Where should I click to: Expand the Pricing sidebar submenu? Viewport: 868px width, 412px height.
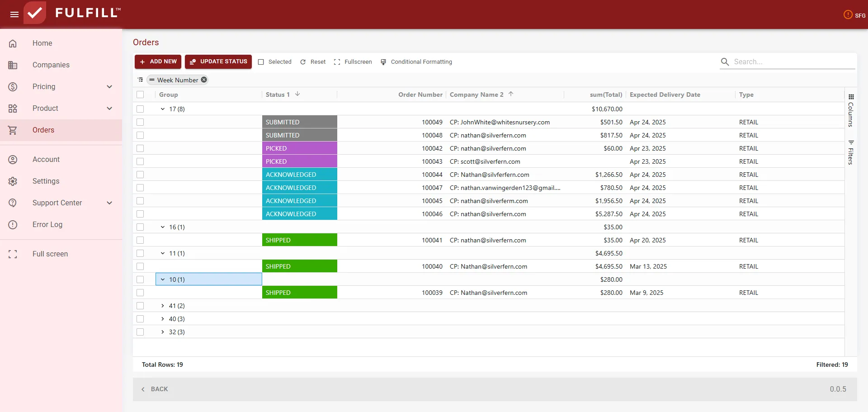(109, 86)
